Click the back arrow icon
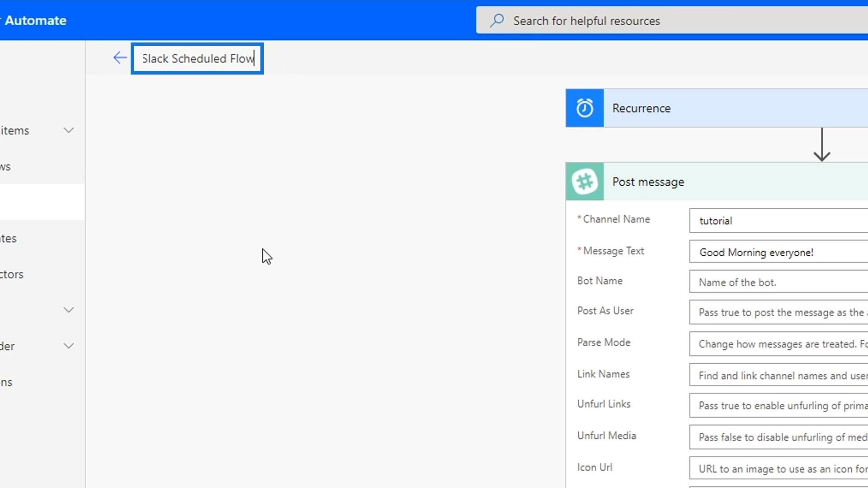 pos(120,58)
